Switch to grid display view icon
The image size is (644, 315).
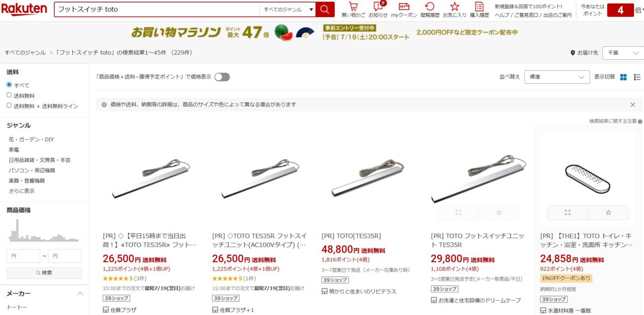(623, 77)
